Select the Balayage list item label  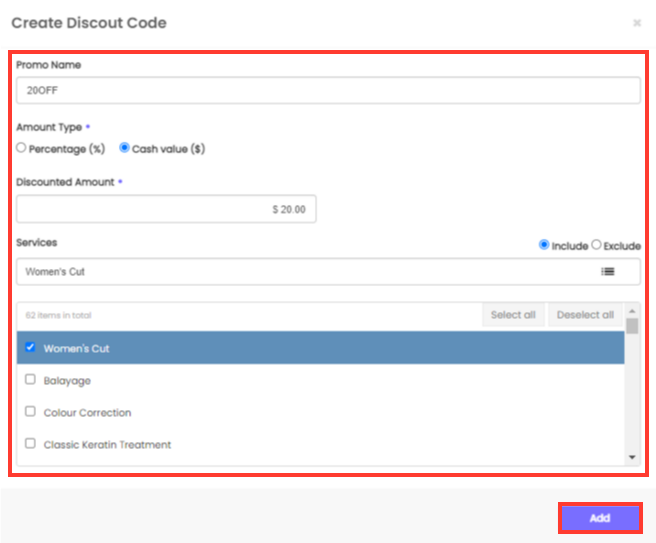coord(68,381)
